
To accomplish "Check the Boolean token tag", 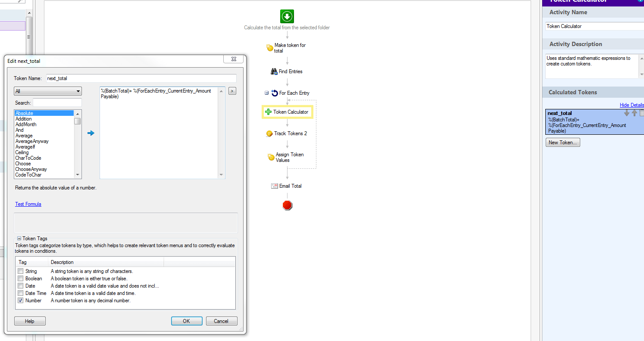I will click(x=20, y=279).
